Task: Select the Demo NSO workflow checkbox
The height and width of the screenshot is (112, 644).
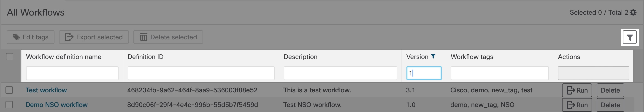Action: (x=9, y=105)
